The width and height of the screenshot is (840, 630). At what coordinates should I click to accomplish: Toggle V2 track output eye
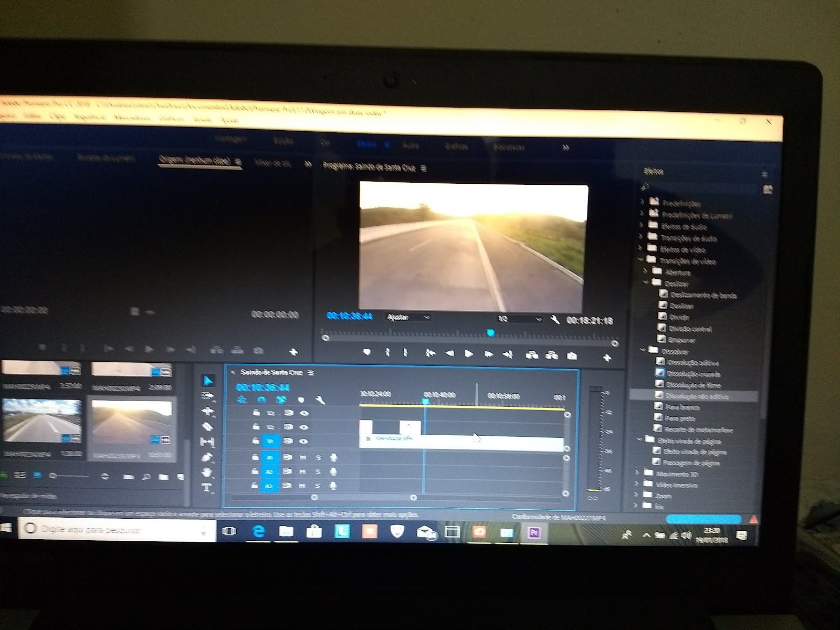coord(304,427)
